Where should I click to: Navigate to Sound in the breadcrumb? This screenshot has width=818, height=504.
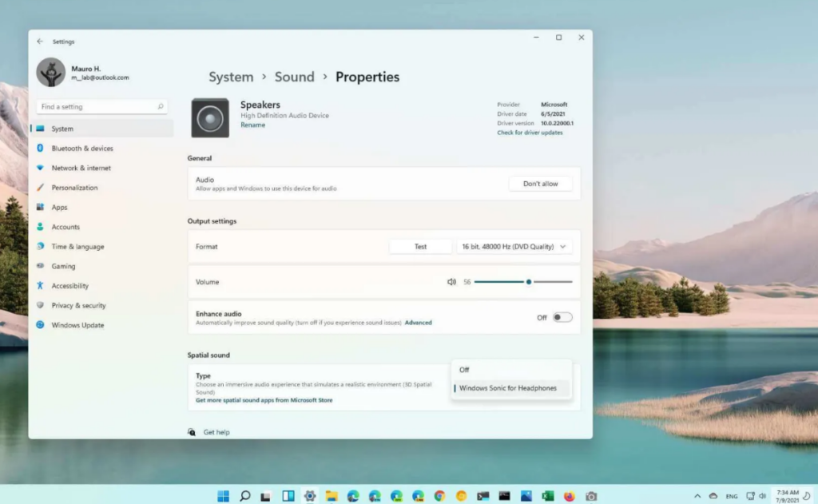(x=294, y=77)
